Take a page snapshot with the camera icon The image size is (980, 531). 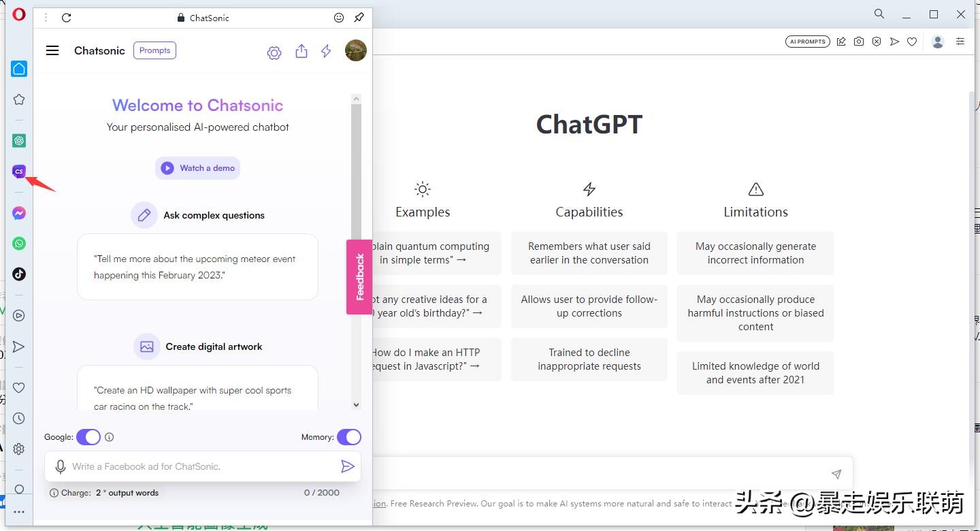click(x=859, y=41)
